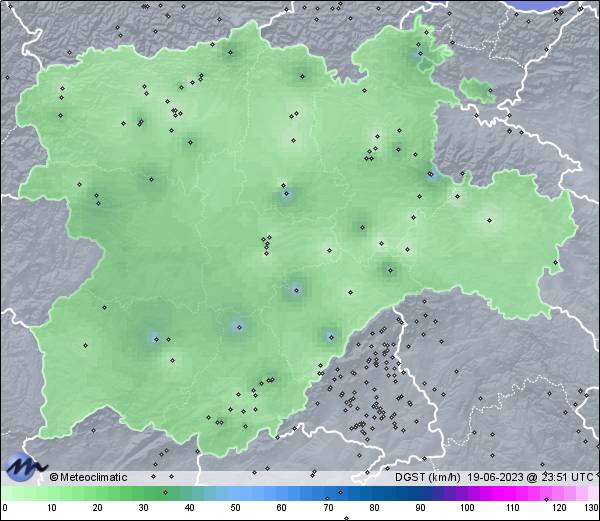The image size is (600, 521).
Task: Click the 10 value on scale
Action: [x=52, y=508]
